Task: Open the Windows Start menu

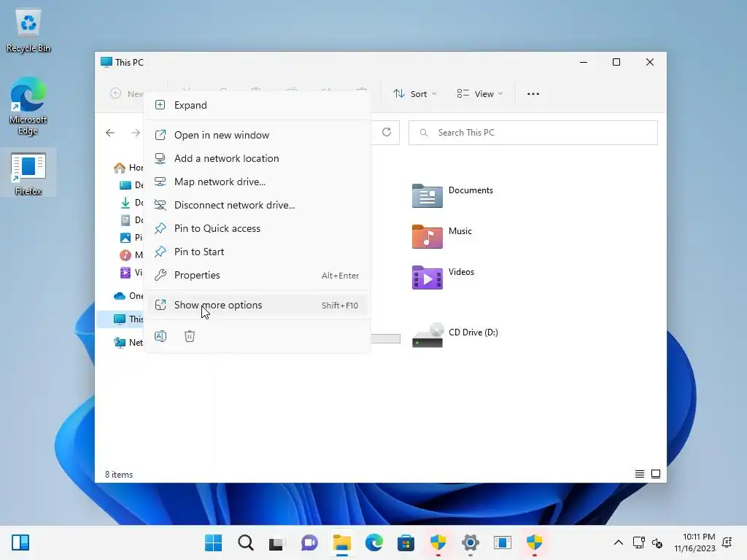Action: [213, 542]
